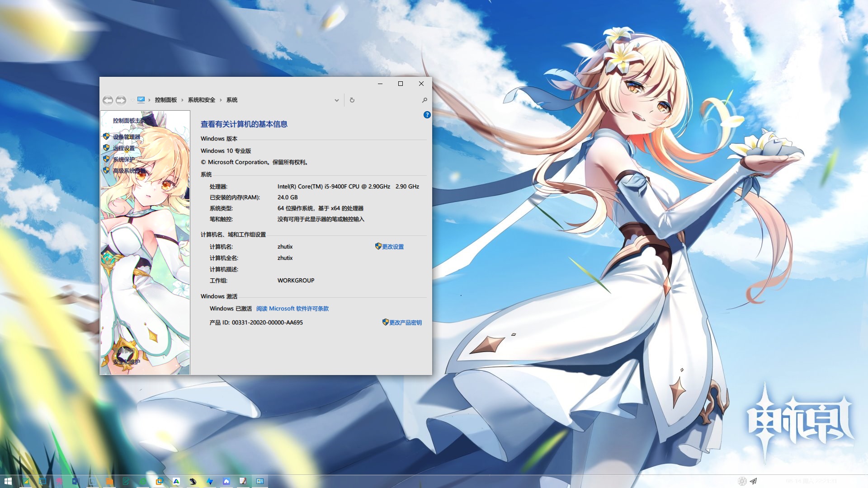Close the System window
Screen dimensions: 868x488
pos(421,84)
